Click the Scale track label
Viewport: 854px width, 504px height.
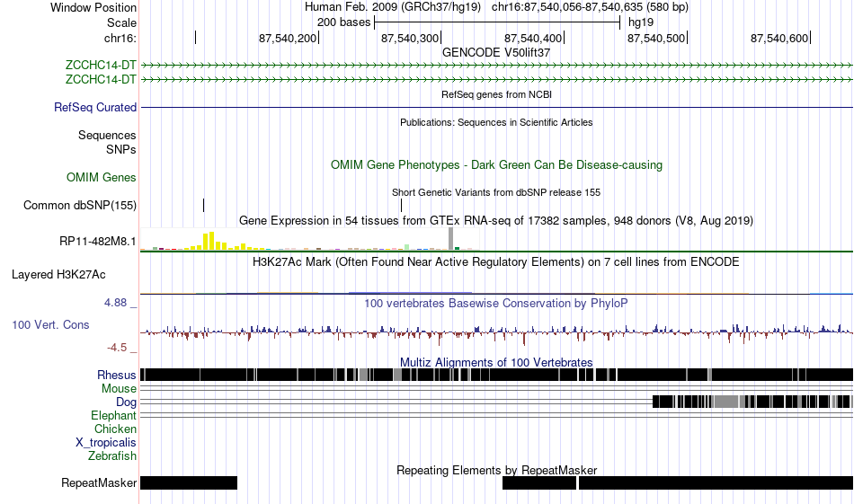pyautogui.click(x=121, y=22)
